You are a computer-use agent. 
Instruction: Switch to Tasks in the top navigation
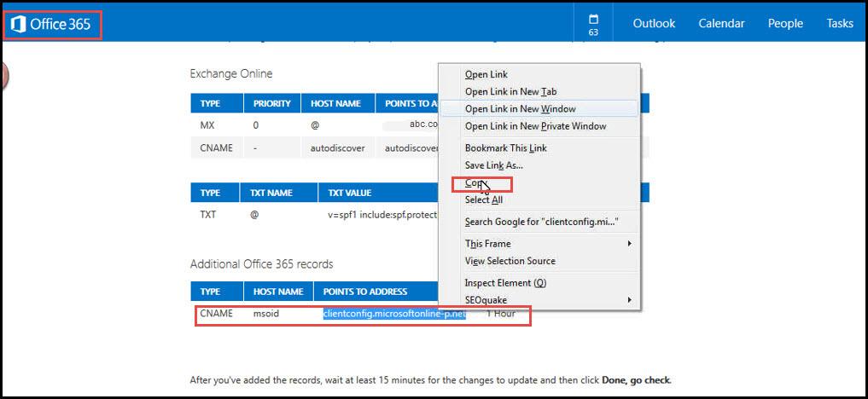coord(840,23)
